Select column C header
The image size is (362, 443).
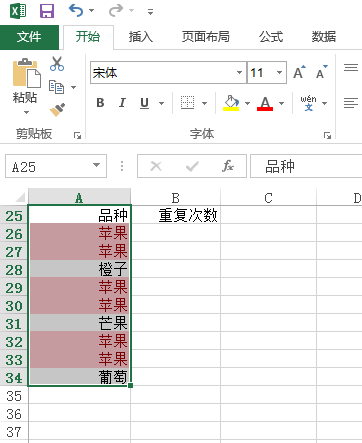pos(268,197)
